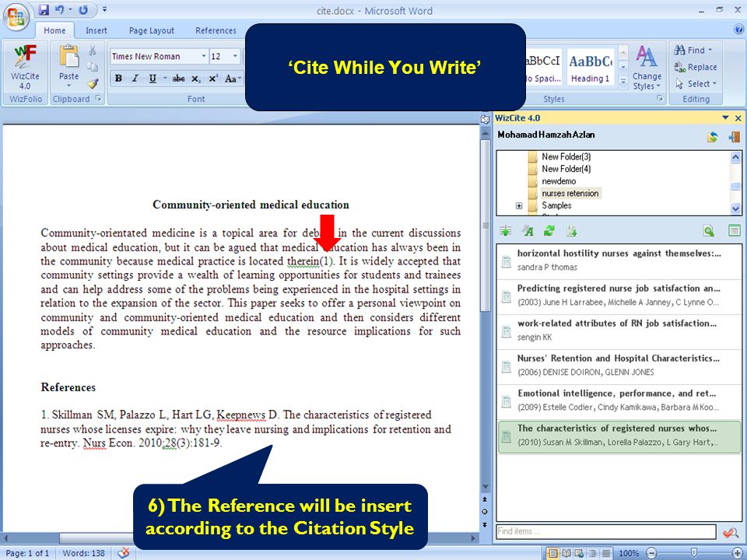Switch to Full Screen Reading view
Viewport: 747px width, 560px height.
pyautogui.click(x=566, y=553)
